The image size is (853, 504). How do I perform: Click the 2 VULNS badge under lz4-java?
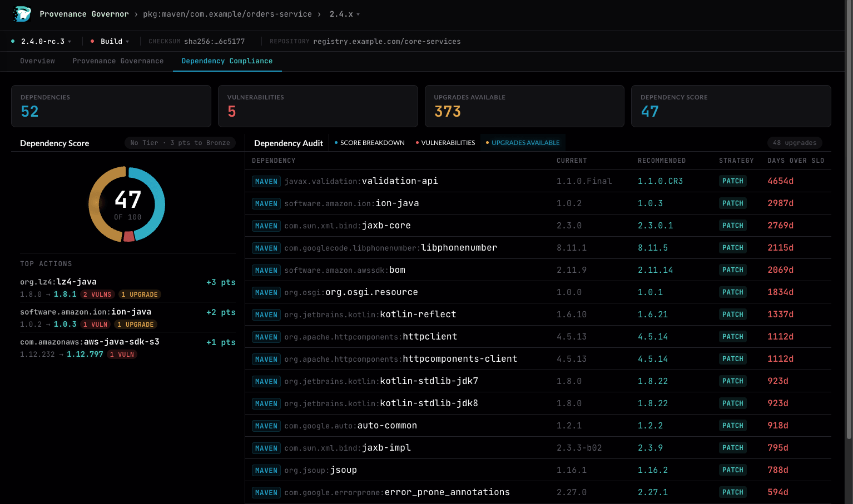click(x=98, y=295)
